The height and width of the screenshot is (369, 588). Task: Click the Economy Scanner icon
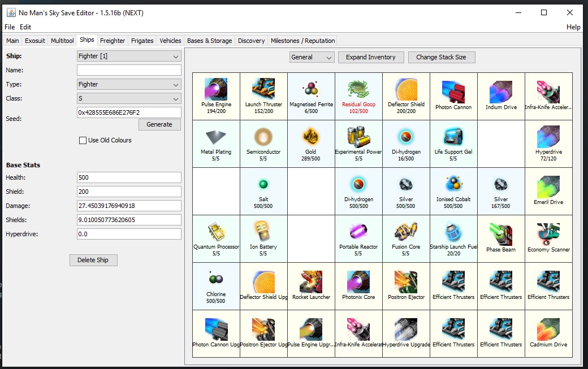pyautogui.click(x=548, y=235)
